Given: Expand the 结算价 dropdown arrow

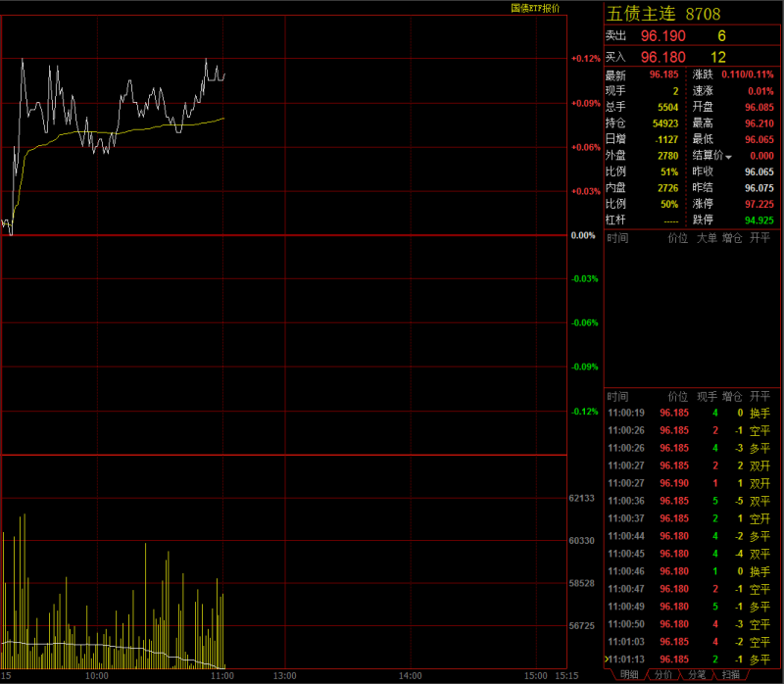Looking at the screenshot, I should [x=728, y=157].
